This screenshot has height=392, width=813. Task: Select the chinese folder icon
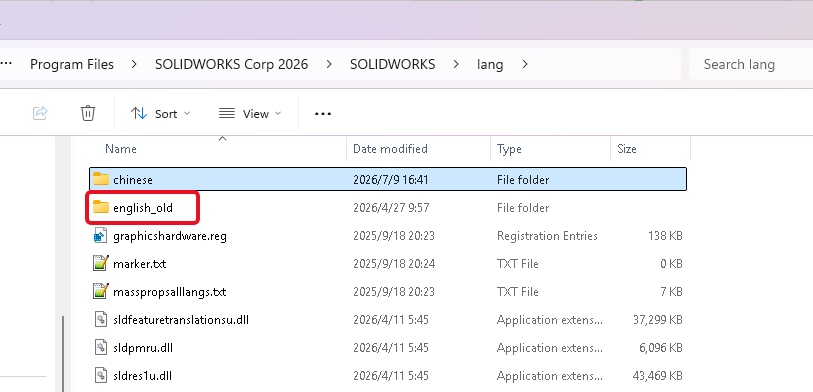tap(101, 179)
